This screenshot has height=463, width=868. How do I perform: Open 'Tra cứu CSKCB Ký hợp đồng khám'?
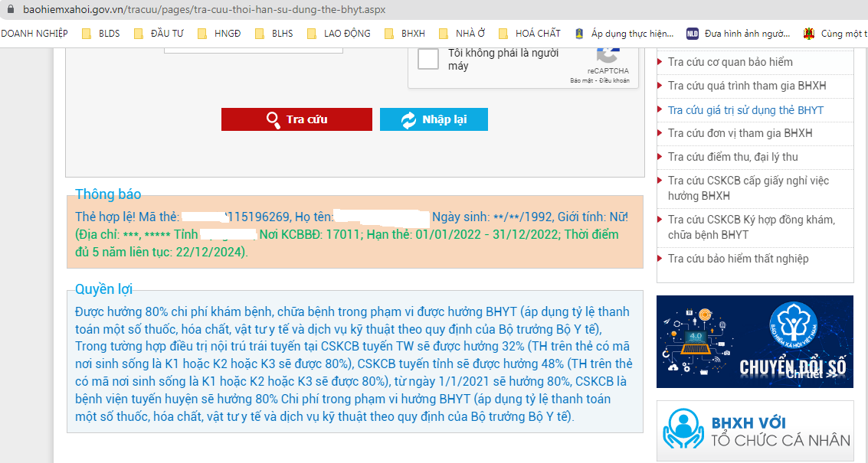[x=752, y=227]
